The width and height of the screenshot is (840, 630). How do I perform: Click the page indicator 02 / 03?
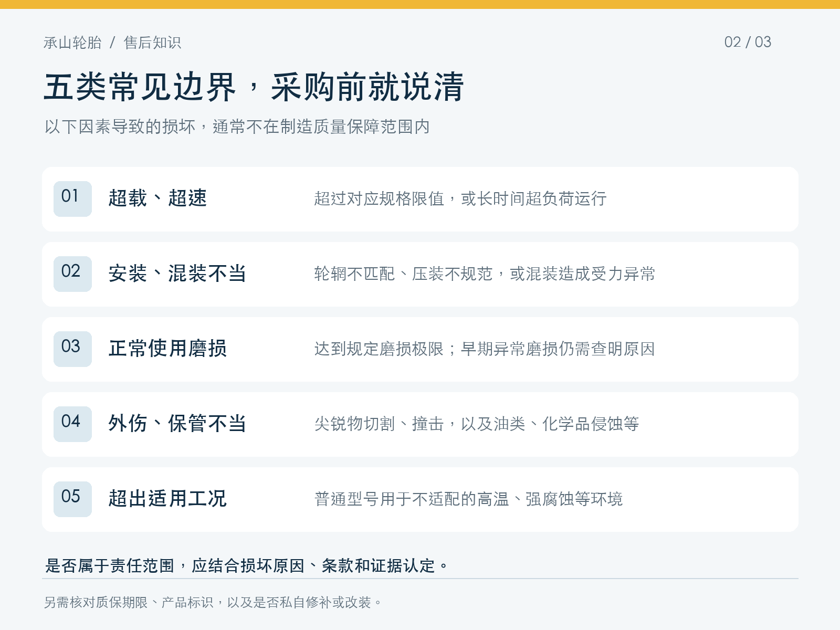748,42
